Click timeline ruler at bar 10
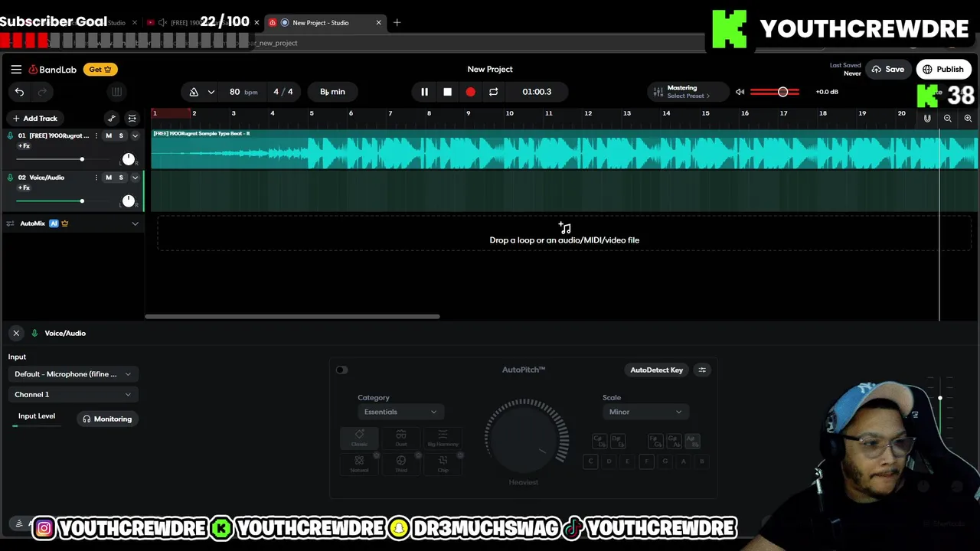 click(x=509, y=114)
